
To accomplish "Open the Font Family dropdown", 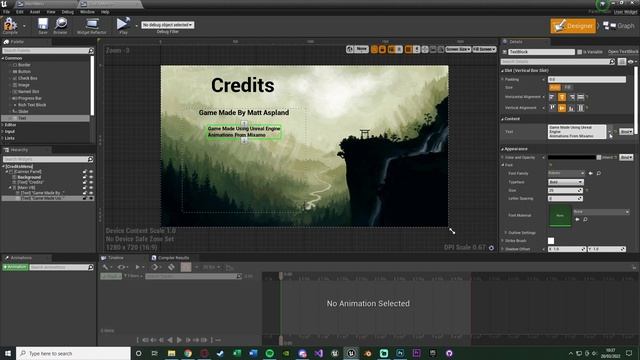I will pyautogui.click(x=567, y=173).
